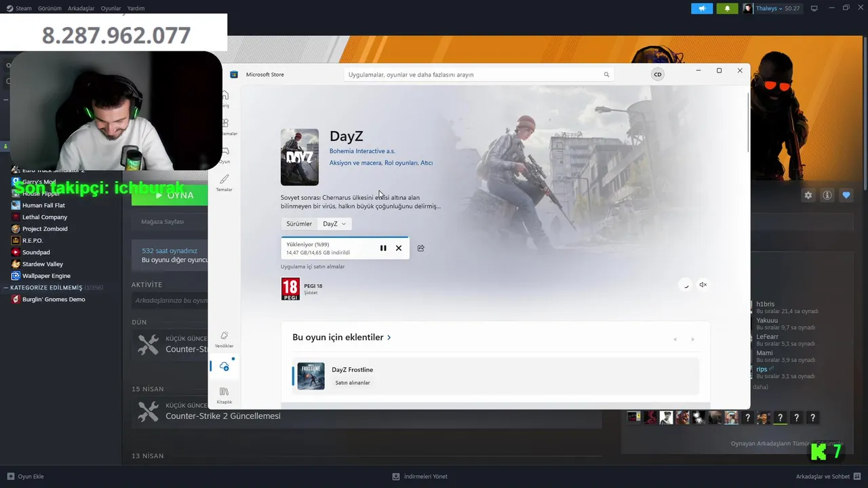Open friend h1bris in friends list

pos(766,304)
